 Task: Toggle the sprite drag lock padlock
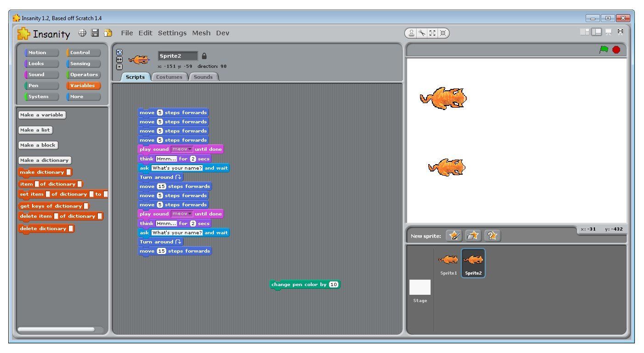(x=204, y=56)
